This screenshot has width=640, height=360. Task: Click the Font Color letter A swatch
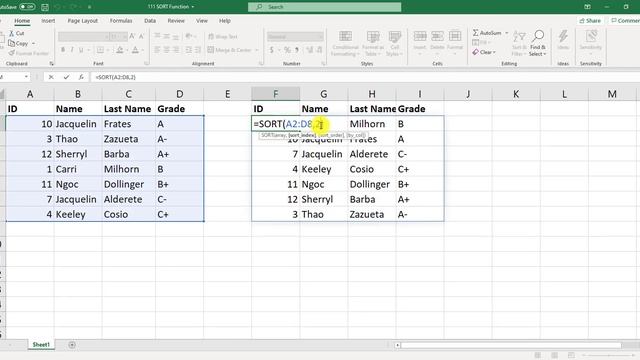point(135,50)
